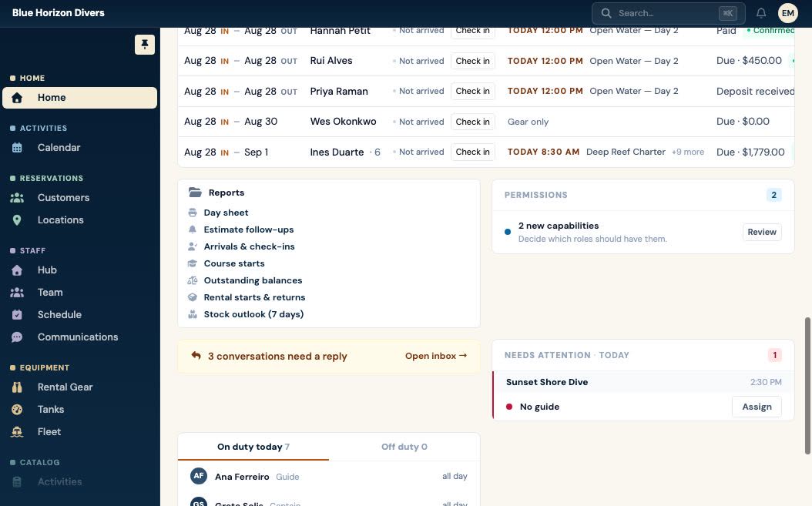Check in Rui Alves
The width and height of the screenshot is (812, 506).
473,61
